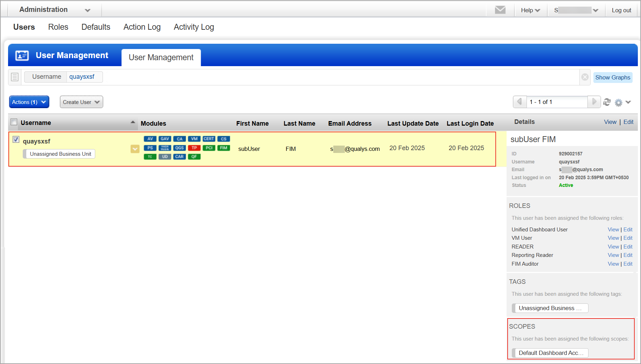The height and width of the screenshot is (364, 641).
Task: Click the refresh list icon
Action: [x=607, y=102]
